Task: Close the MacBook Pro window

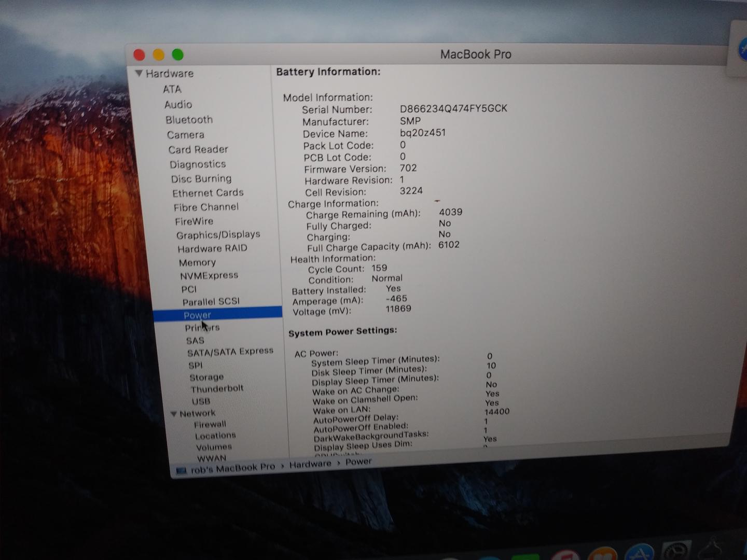Action: coord(139,54)
